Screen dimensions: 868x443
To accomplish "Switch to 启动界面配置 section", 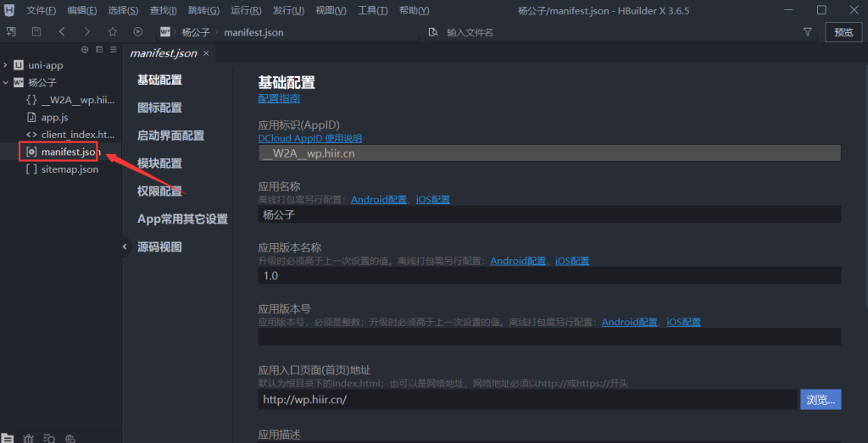I will click(171, 136).
